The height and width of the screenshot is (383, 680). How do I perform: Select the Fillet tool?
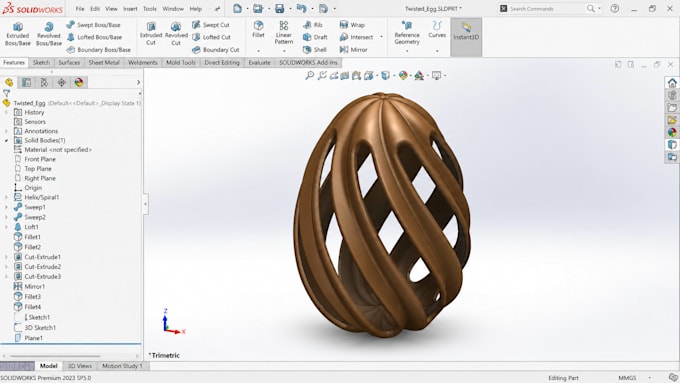pyautogui.click(x=258, y=29)
